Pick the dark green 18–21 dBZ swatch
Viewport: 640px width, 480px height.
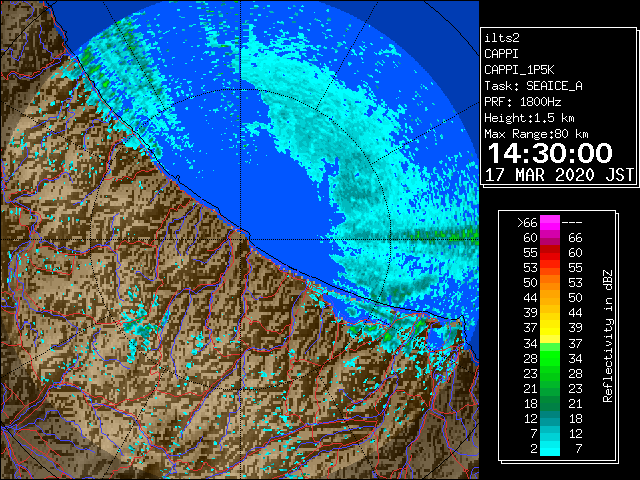pos(550,403)
